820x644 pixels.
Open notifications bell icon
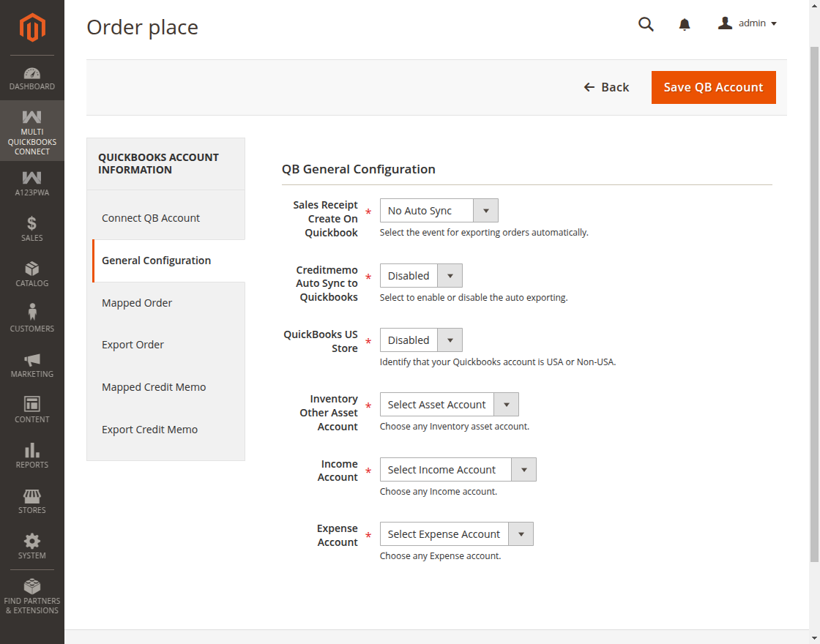[x=685, y=25]
